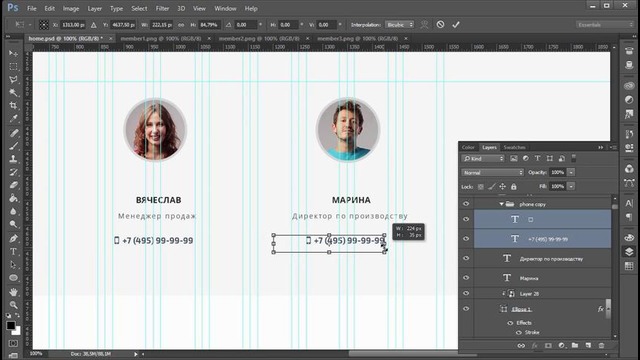This screenshot has height=360, width=640.
Task: Select the Pen tool
Action: coord(13,238)
